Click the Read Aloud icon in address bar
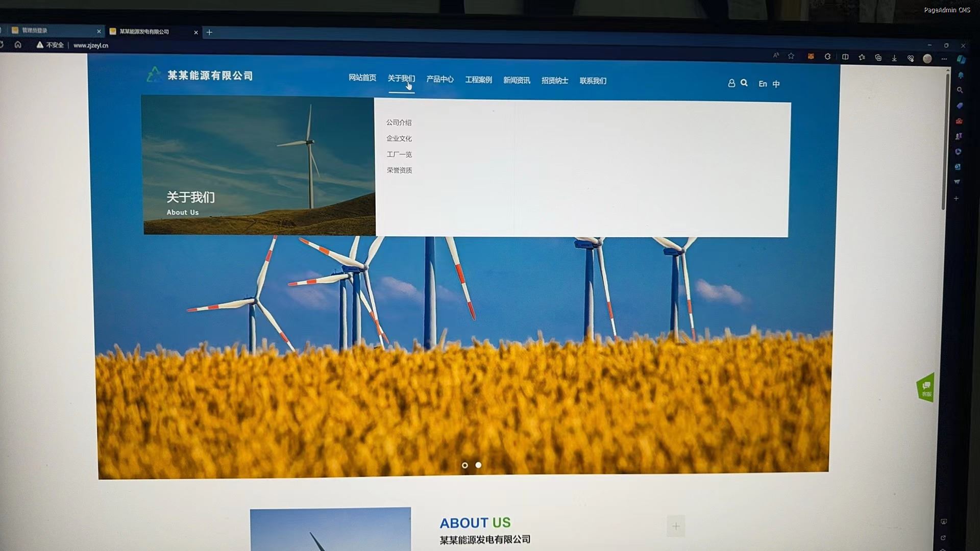 (x=776, y=55)
